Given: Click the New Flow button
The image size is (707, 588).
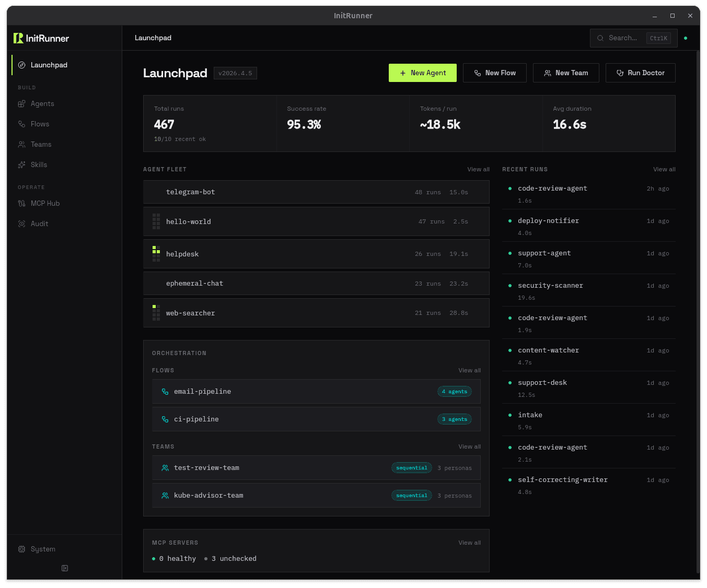Looking at the screenshot, I should click(x=494, y=73).
